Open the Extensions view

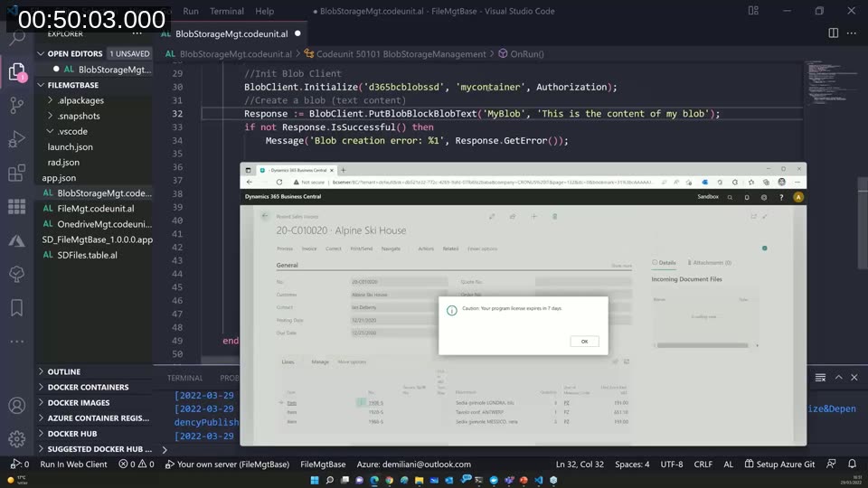(x=16, y=173)
